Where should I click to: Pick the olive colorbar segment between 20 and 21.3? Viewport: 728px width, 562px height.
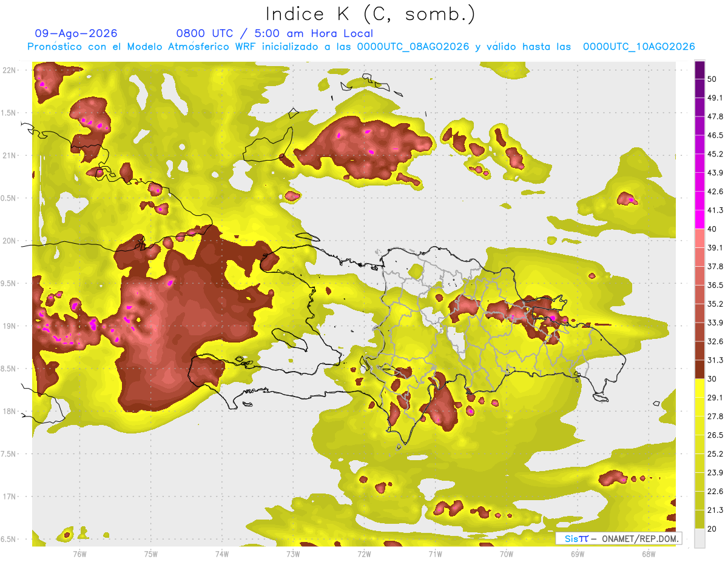pos(700,519)
